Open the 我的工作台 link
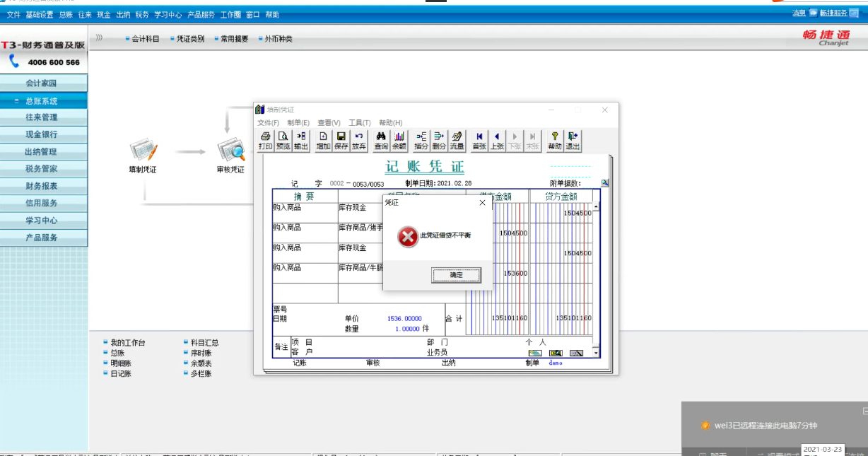 (x=127, y=343)
